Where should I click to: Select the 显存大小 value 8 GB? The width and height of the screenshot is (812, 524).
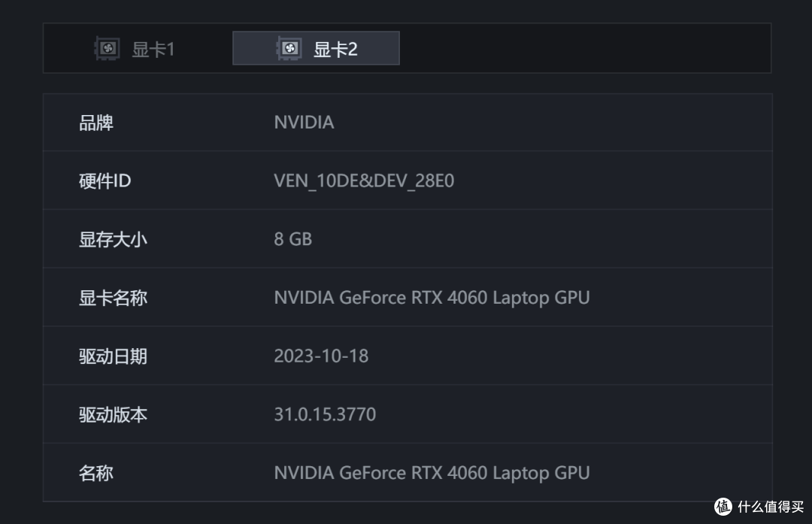tap(292, 239)
